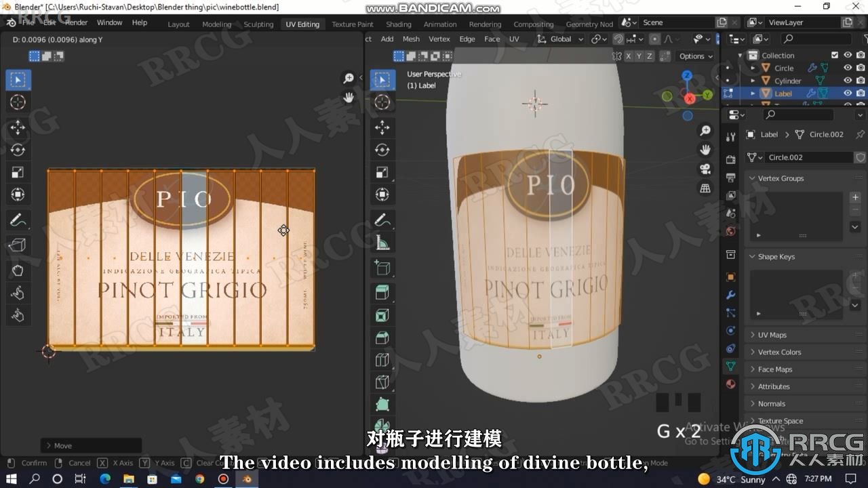Activate the Rotate tool in 3D viewport

click(x=382, y=150)
